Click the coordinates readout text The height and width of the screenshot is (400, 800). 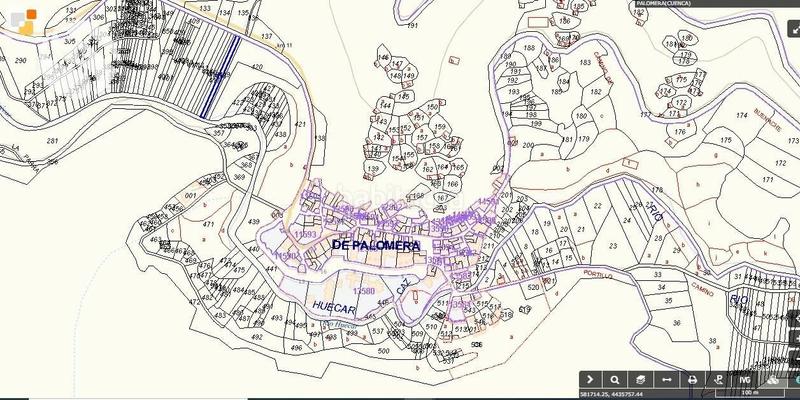tap(615, 395)
